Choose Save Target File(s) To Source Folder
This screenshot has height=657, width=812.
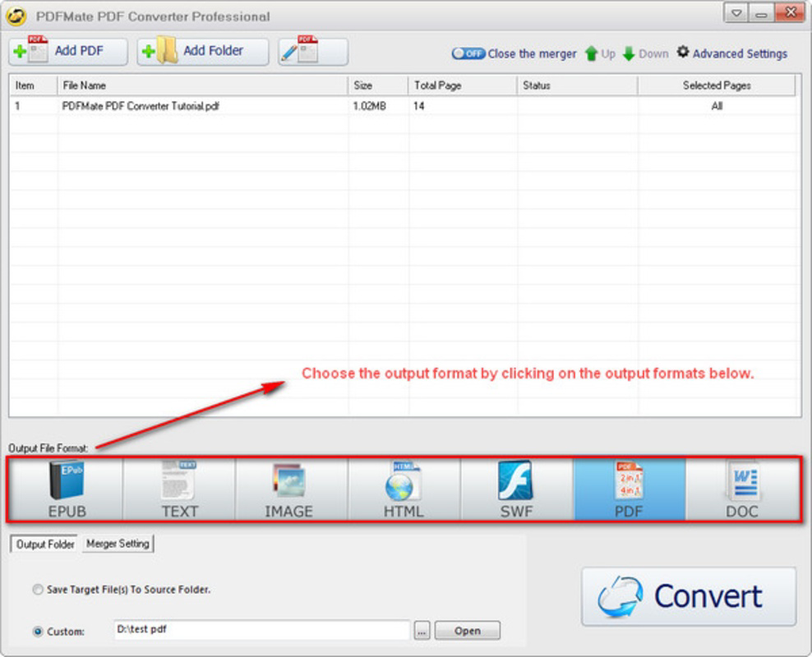pos(122,589)
